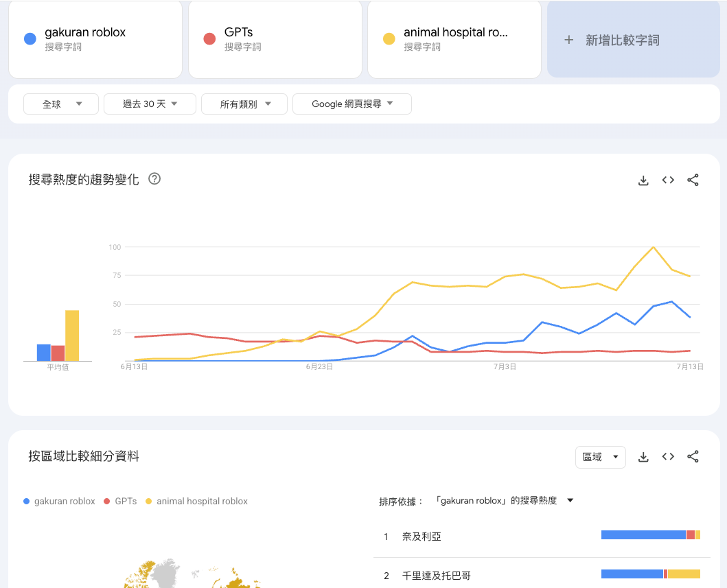Click the red average bar in 平均值 chart

[x=58, y=353]
